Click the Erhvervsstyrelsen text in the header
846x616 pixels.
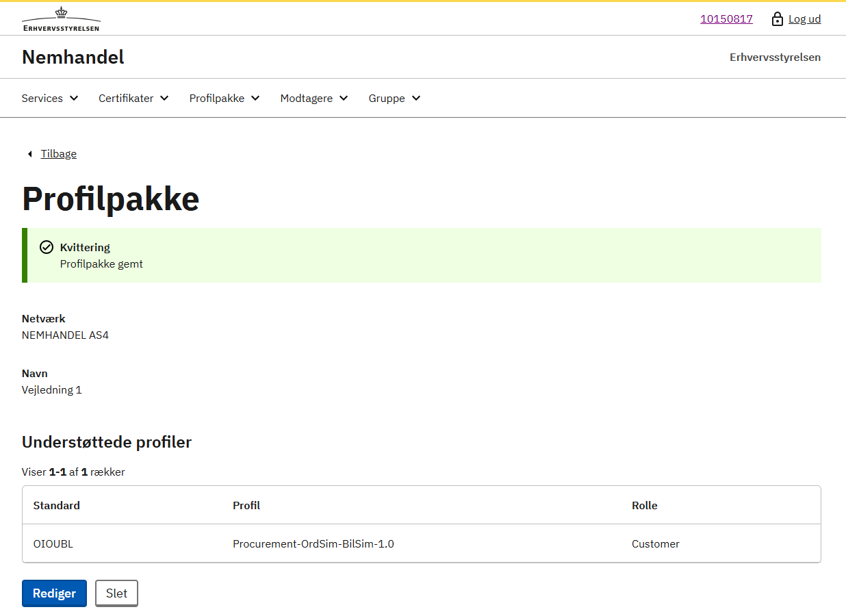click(x=775, y=57)
